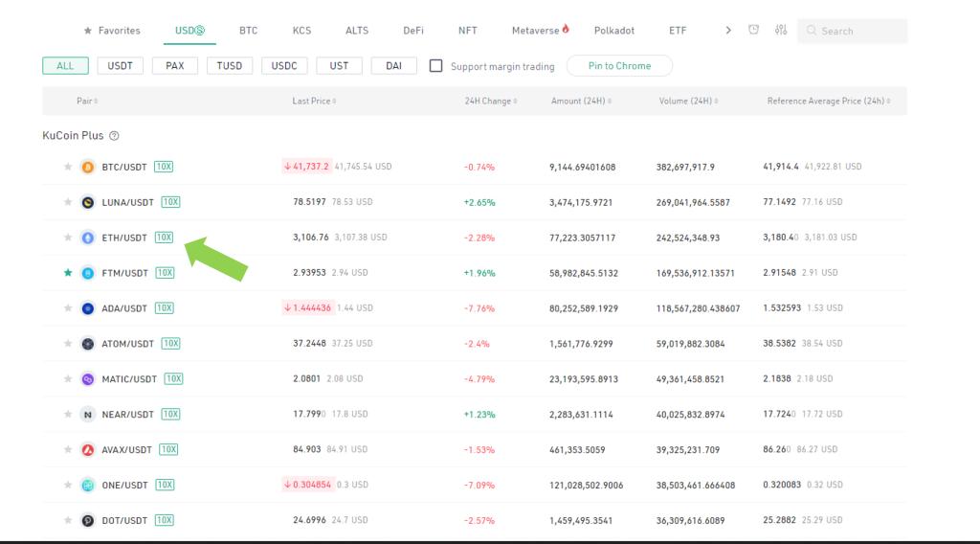The width and height of the screenshot is (980, 544).
Task: Sort by Amount (24H) column
Action: [x=581, y=101]
